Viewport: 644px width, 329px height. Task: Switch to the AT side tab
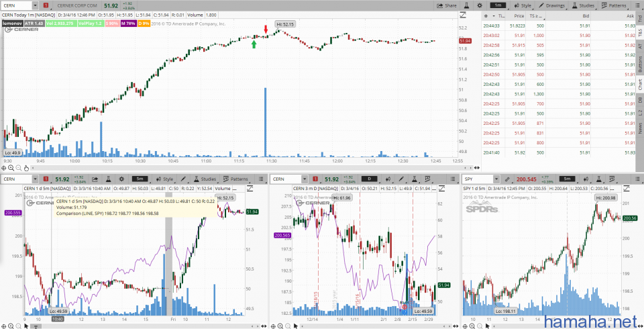640,46
